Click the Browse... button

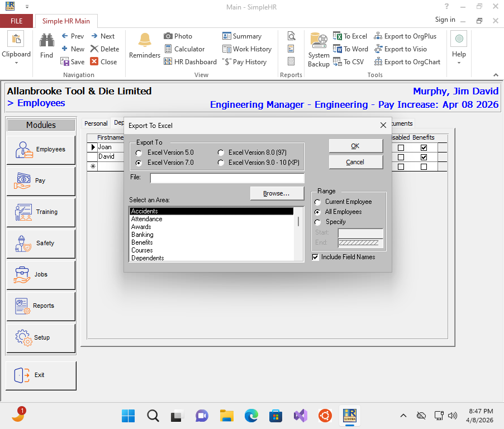tap(277, 193)
